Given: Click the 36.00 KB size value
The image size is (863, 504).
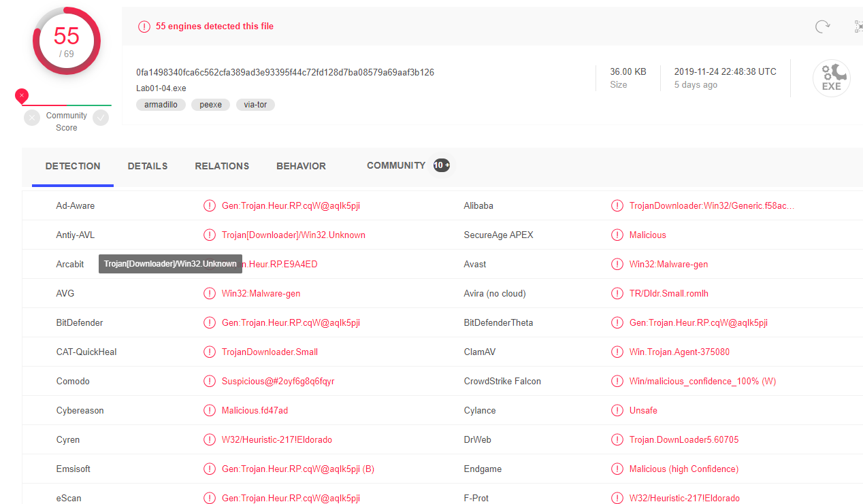Looking at the screenshot, I should click(628, 71).
